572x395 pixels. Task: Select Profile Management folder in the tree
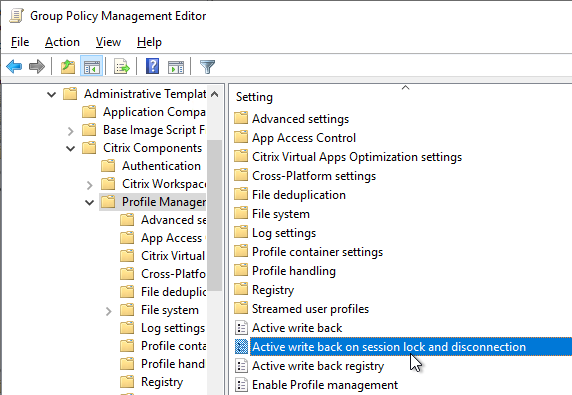164,202
